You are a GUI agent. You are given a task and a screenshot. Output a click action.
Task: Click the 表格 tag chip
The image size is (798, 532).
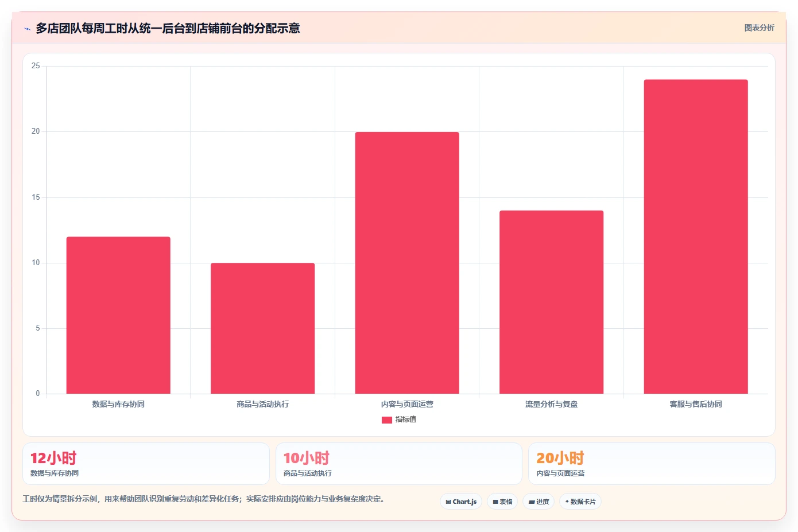click(502, 502)
